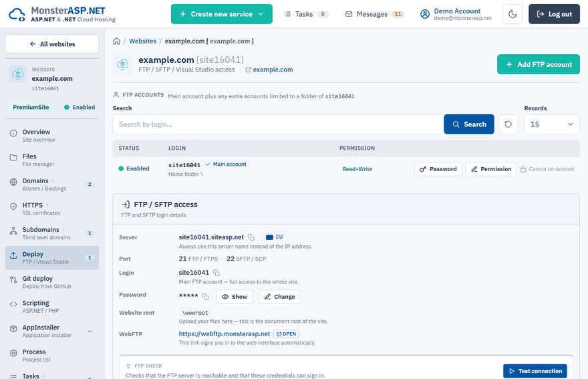Open Files file manager in sidebar
The image size is (588, 379).
tap(52, 160)
